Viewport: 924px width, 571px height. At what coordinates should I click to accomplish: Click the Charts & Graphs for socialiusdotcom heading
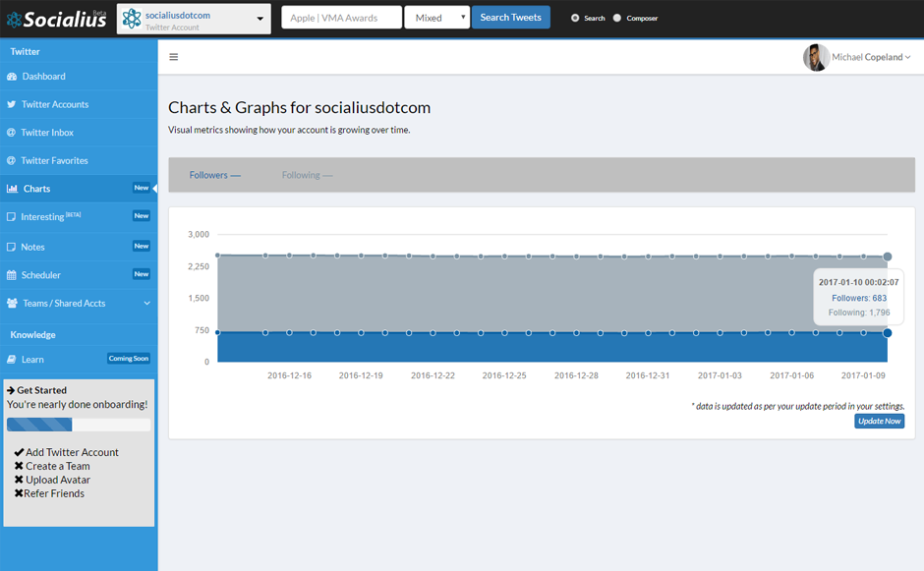tap(300, 107)
